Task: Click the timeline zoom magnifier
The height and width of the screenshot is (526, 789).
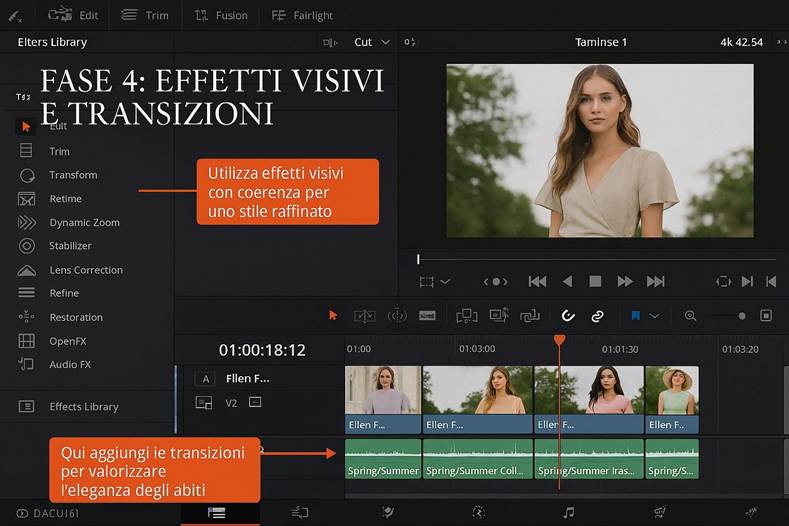Action: click(x=690, y=316)
